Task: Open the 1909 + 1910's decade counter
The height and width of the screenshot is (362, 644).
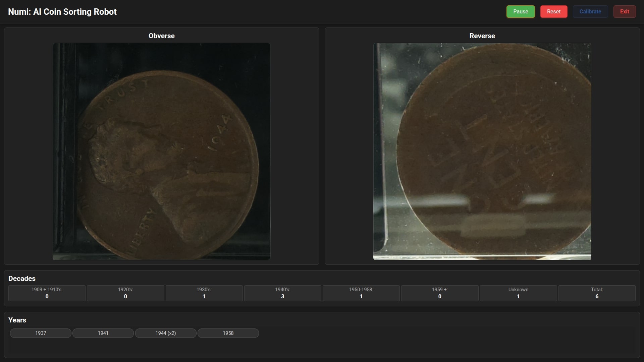Action: [x=47, y=293]
